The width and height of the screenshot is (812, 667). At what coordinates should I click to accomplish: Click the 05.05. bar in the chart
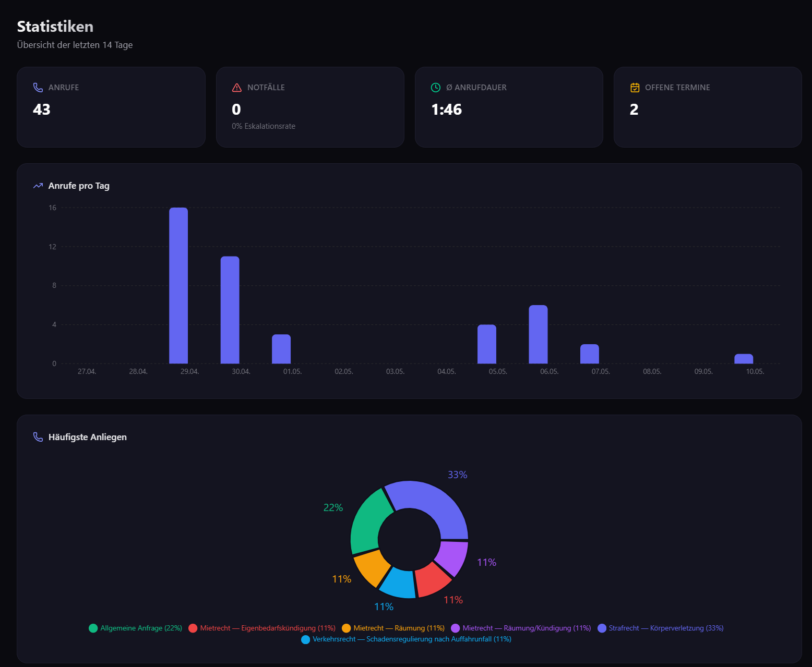487,344
